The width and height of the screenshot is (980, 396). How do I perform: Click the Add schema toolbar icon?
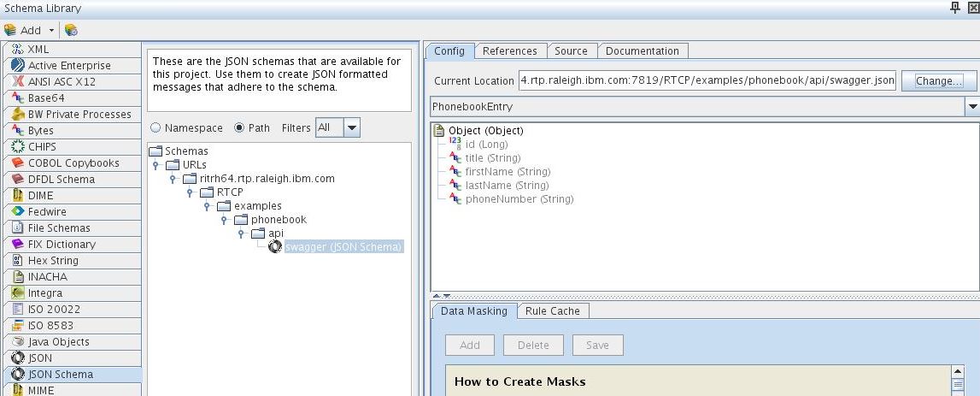[10, 30]
